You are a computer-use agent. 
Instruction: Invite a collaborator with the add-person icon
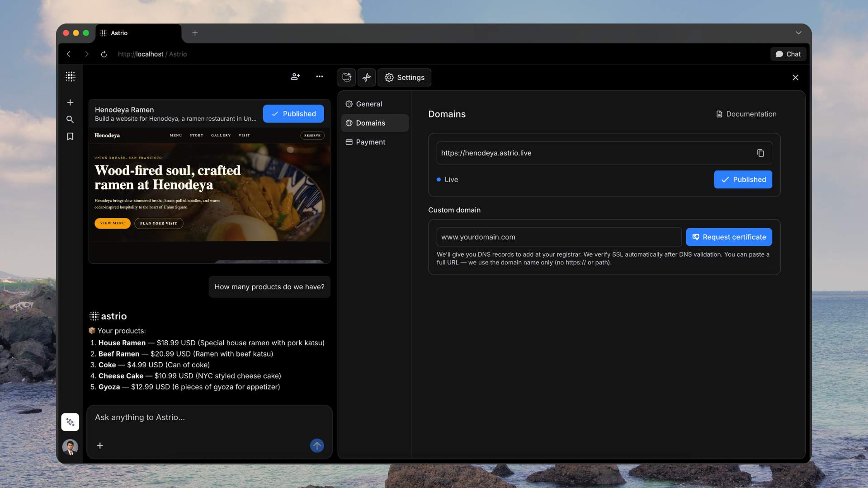295,76
